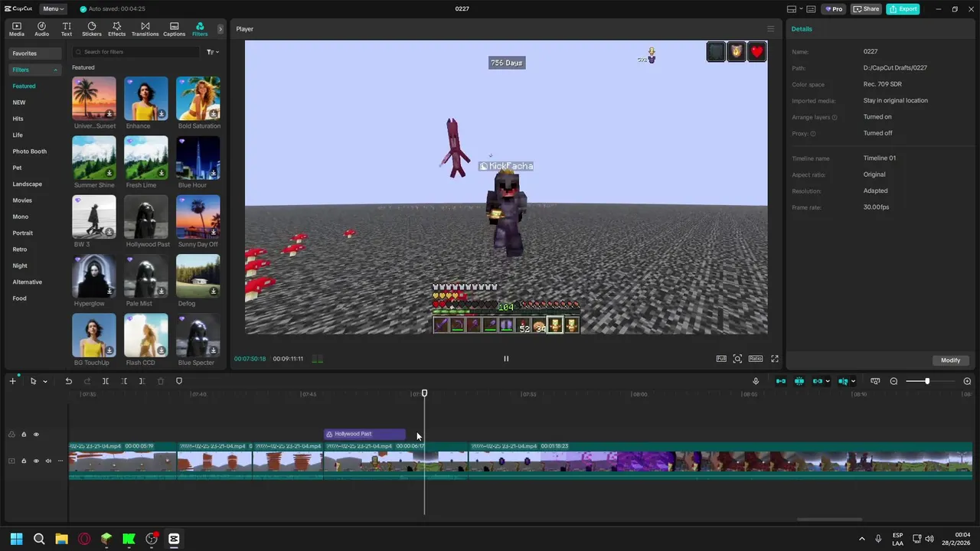Open the Audio panel tab

pyautogui.click(x=41, y=29)
